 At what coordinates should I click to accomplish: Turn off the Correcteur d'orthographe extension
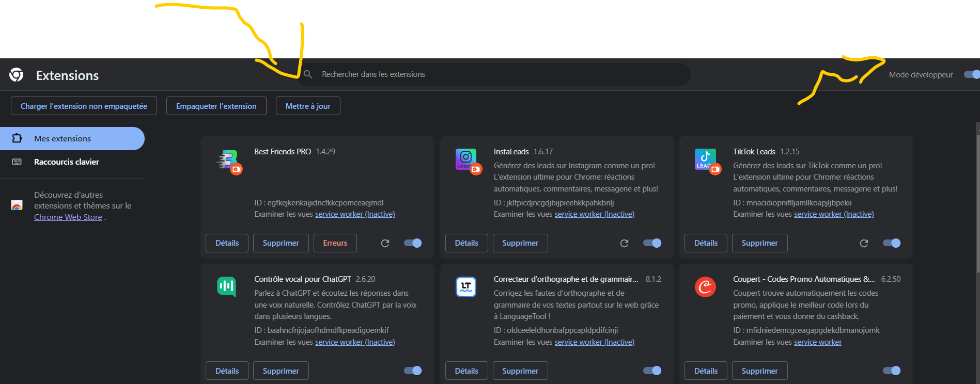[x=652, y=371]
